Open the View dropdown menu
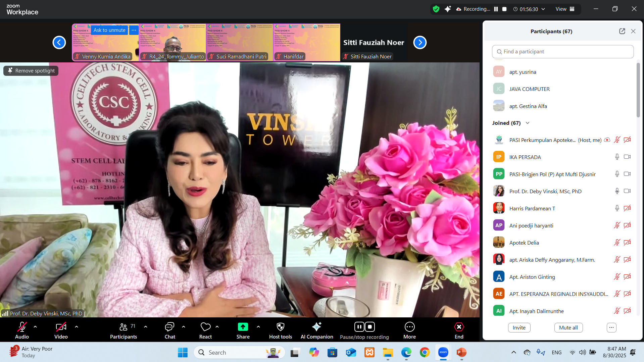 point(565,9)
